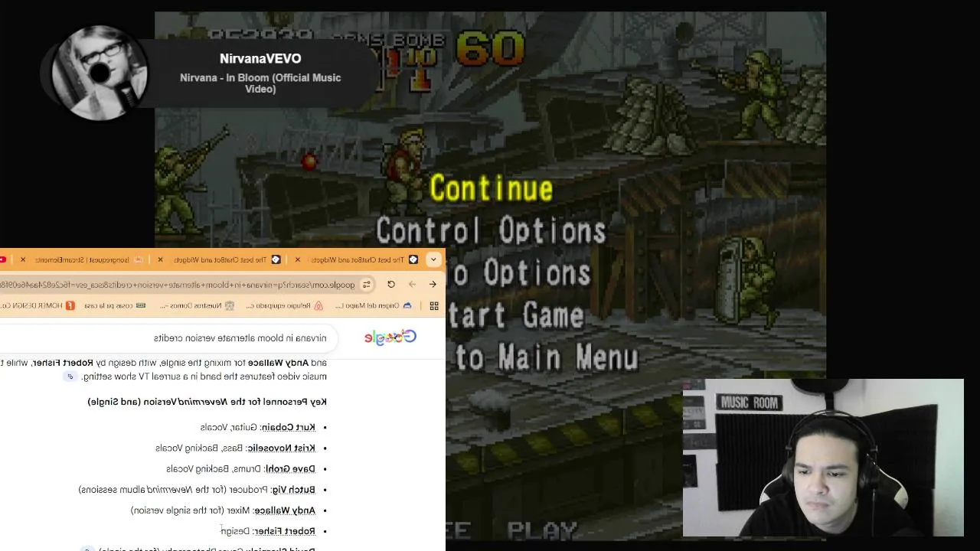Open the cosas pa la casa bookmark
The image size is (980, 551).
pos(115,305)
